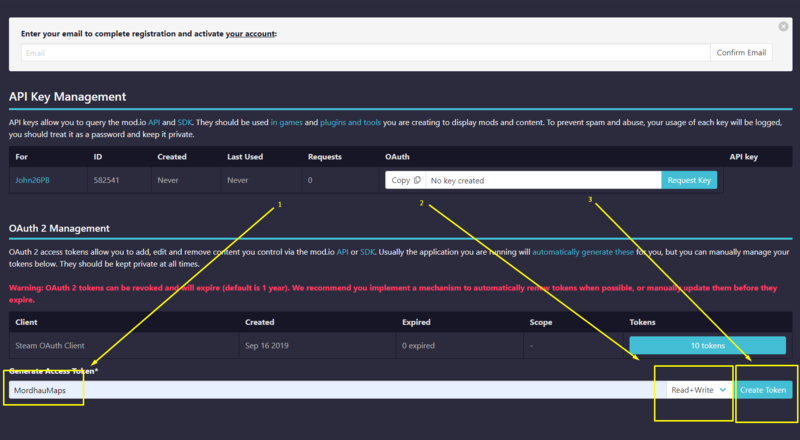Follow the 'your account' link
Viewport: 800px width, 440px height.
coord(250,33)
